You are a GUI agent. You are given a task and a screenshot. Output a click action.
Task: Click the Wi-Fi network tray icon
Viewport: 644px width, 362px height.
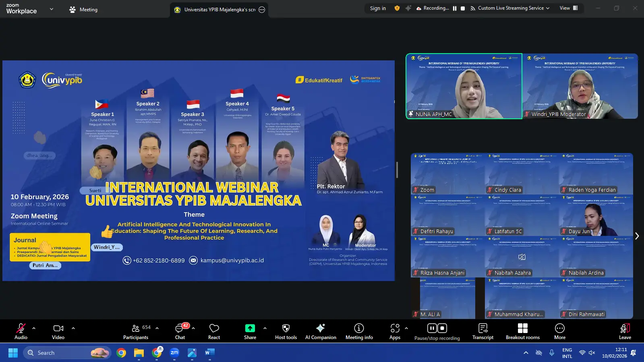click(x=582, y=353)
